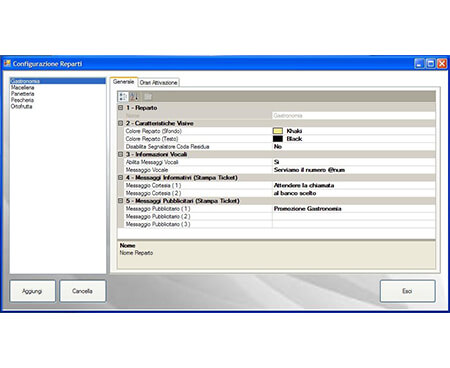Click the Messaggio Vocale value field
This screenshot has width=450, height=368.
(354, 170)
